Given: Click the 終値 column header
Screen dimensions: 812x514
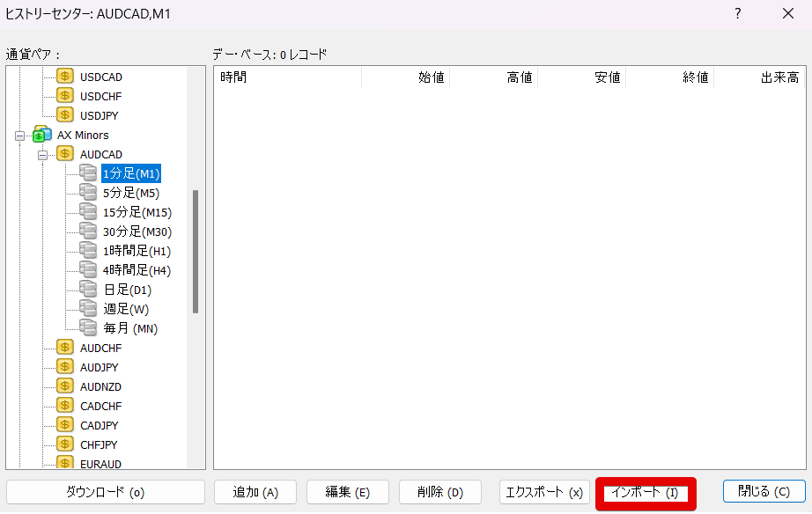Looking at the screenshot, I should (669, 77).
